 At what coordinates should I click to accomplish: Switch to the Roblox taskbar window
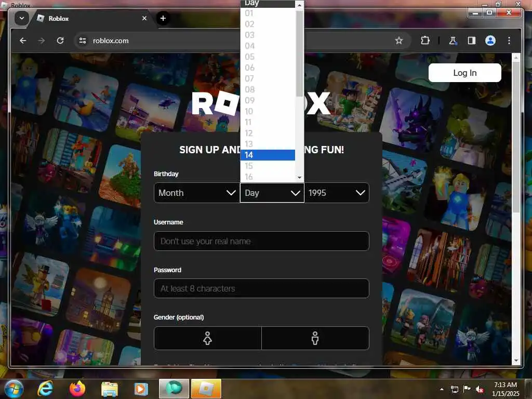point(206,389)
